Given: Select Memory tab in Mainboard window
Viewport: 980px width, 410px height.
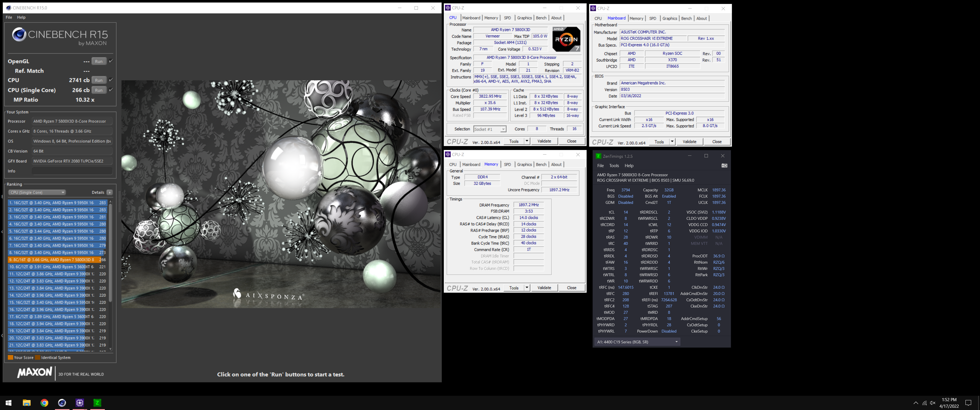Looking at the screenshot, I should (x=636, y=19).
